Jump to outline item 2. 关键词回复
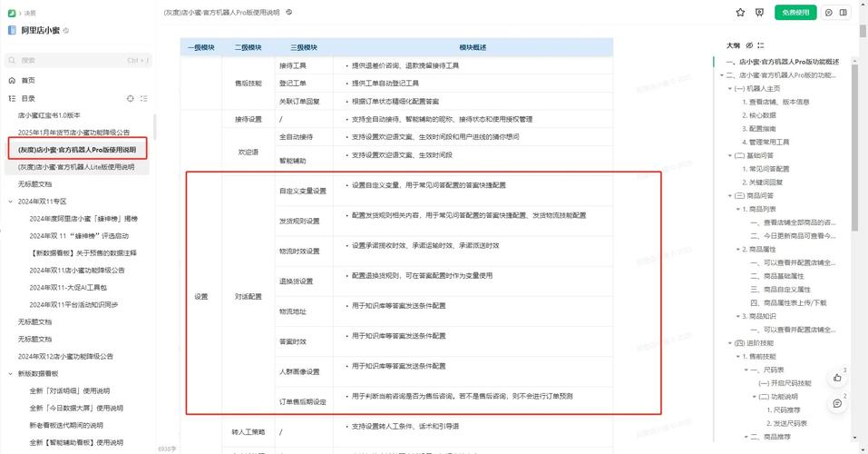This screenshot has height=454, width=868. pyautogui.click(x=762, y=183)
